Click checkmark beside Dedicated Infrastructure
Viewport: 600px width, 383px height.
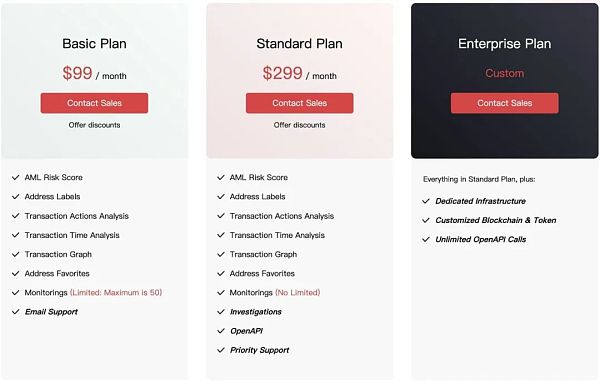tap(426, 201)
